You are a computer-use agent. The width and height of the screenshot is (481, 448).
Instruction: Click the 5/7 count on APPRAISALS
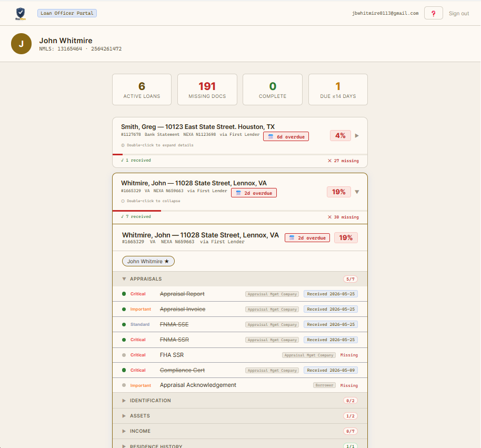350,279
